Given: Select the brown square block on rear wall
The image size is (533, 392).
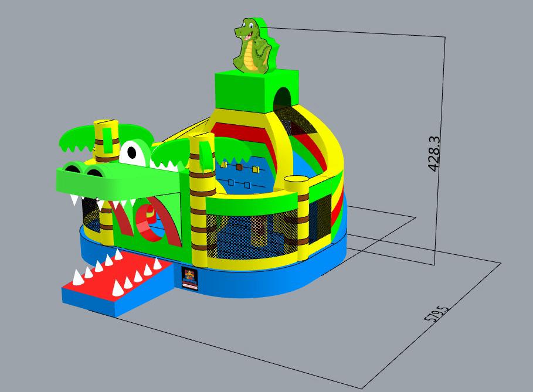Looking at the screenshot, I should (x=239, y=167).
